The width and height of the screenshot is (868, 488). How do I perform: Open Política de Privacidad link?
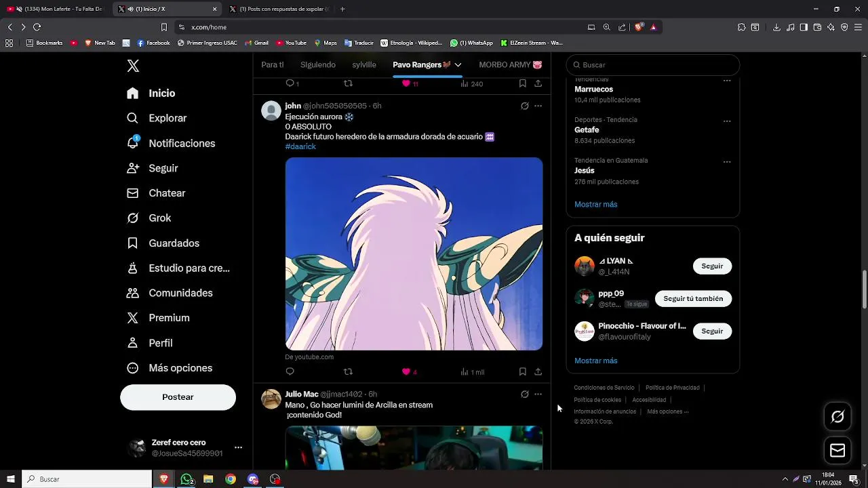coord(672,388)
